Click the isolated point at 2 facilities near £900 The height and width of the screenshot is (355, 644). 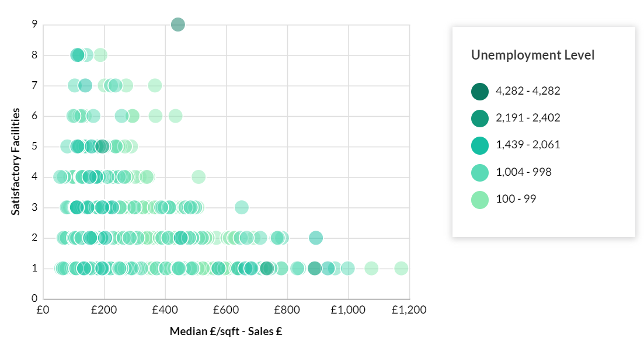point(316,238)
